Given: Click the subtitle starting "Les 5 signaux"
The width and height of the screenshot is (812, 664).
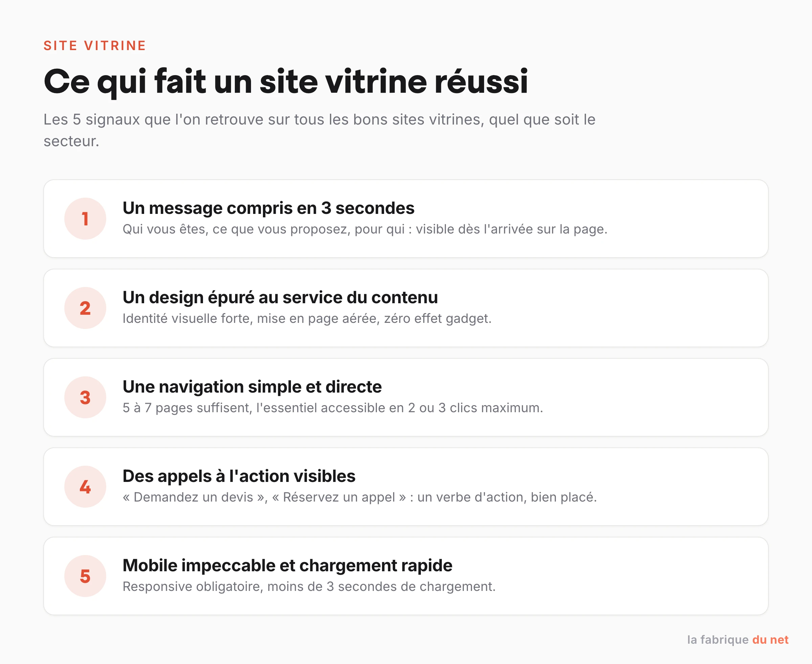Looking at the screenshot, I should pos(319,130).
